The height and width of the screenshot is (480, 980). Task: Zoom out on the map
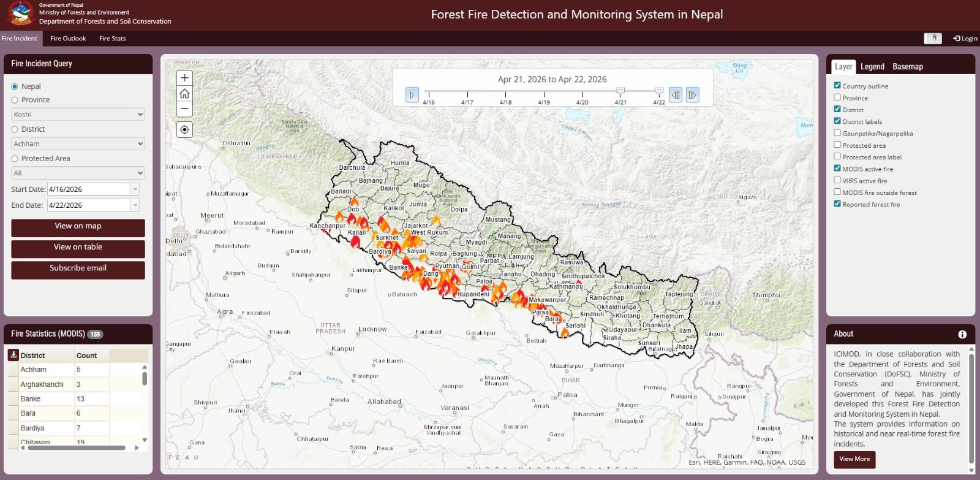(x=184, y=109)
